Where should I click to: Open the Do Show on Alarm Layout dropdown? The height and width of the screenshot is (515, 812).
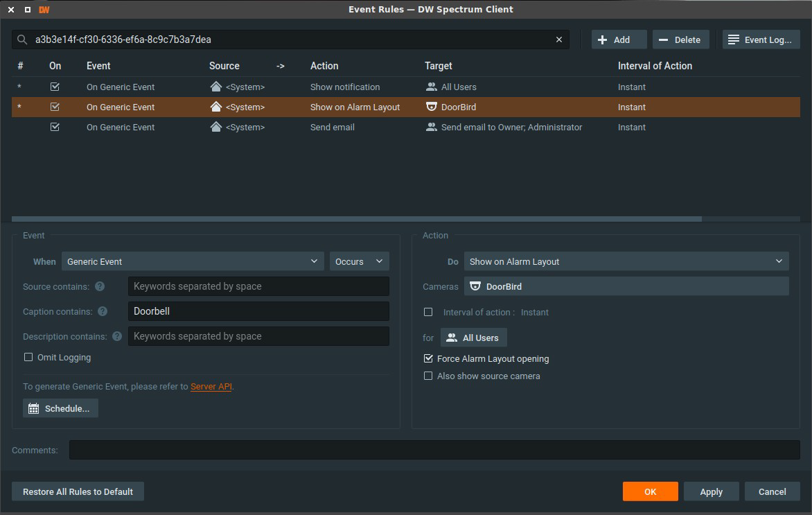point(626,261)
